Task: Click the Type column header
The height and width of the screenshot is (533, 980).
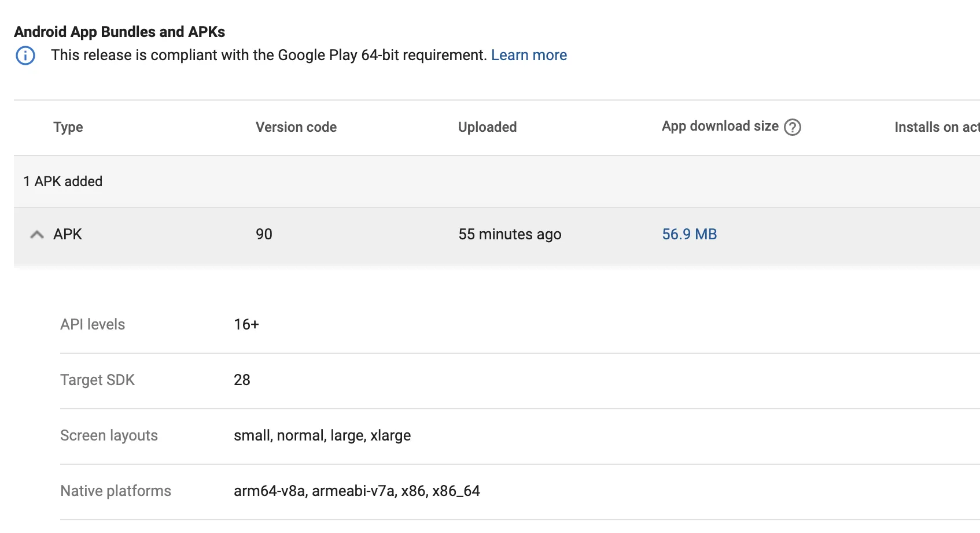Action: pos(68,127)
